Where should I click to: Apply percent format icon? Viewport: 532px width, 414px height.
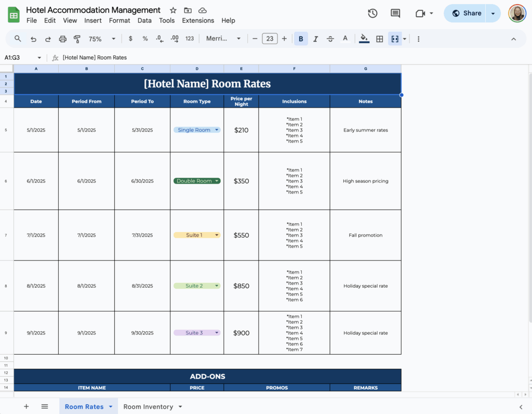pos(144,38)
